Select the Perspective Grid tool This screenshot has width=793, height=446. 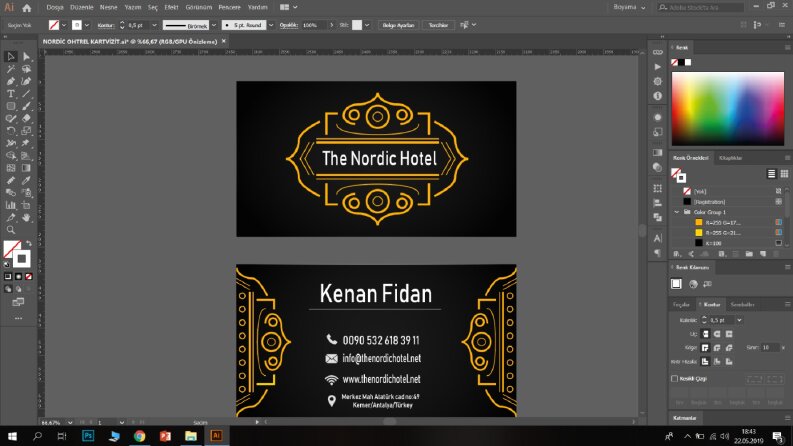[x=26, y=156]
